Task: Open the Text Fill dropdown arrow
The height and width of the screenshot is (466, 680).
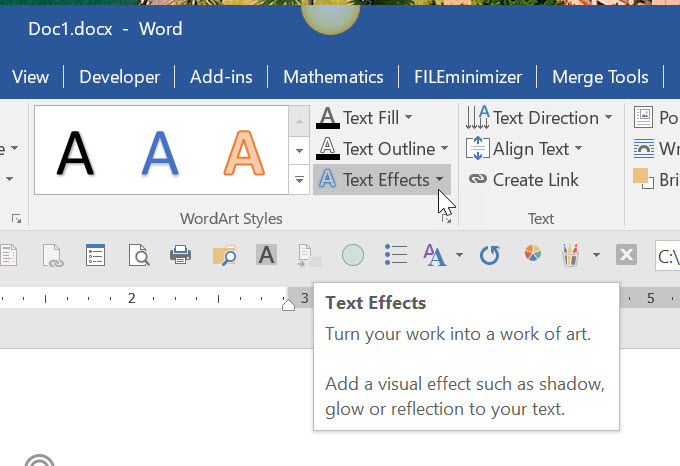Action: pyautogui.click(x=409, y=117)
